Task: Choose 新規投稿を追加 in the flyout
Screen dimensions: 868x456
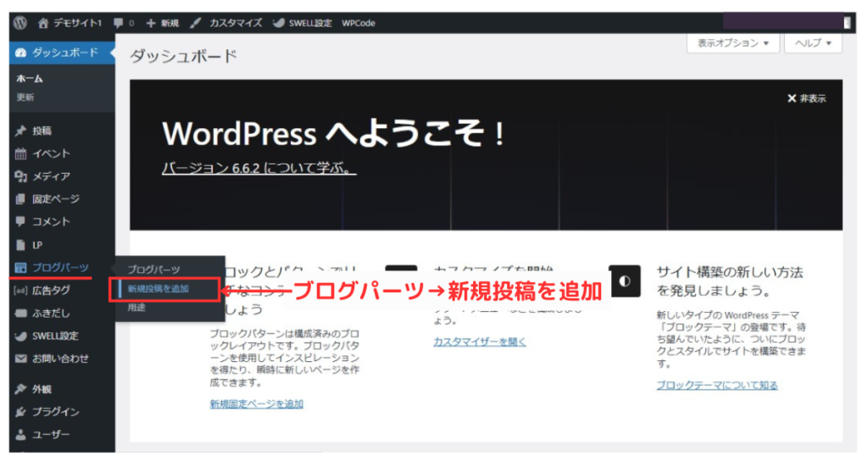Action: click(158, 289)
